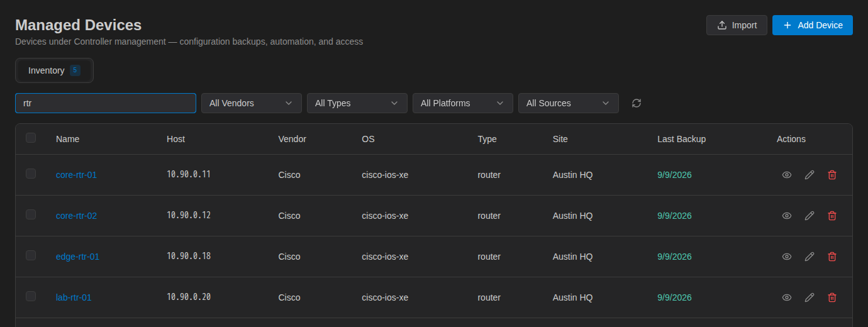The image size is (868, 327).
Task: Click host address 10.90.0.11
Action: (189, 175)
